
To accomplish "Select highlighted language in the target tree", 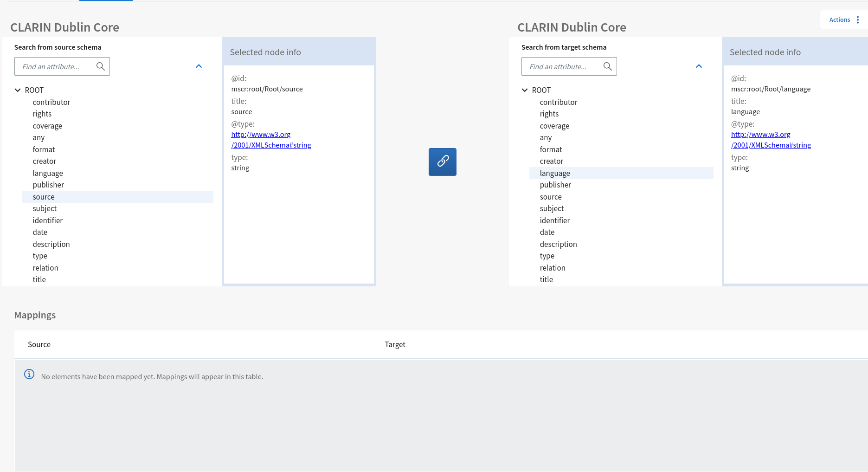I will click(621, 173).
